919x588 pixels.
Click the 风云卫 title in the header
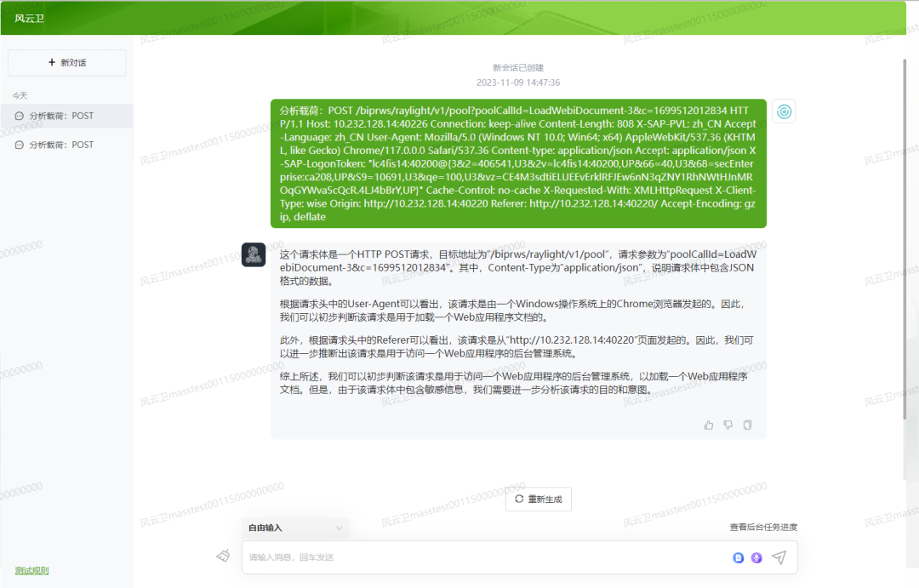(x=29, y=18)
